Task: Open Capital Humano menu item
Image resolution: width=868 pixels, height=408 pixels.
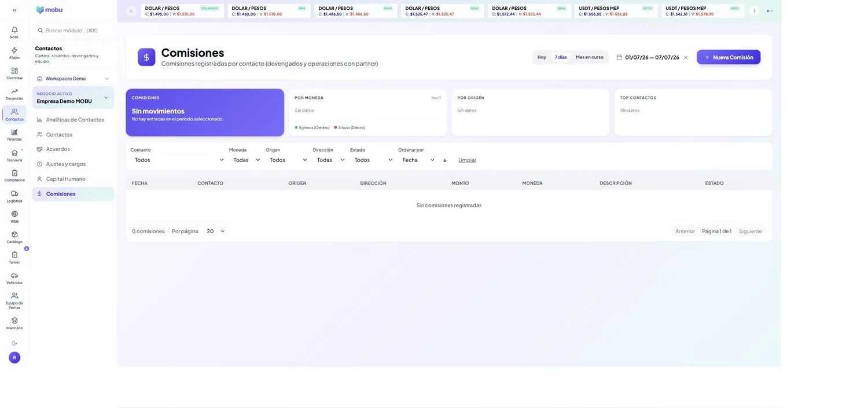Action: coord(73,179)
